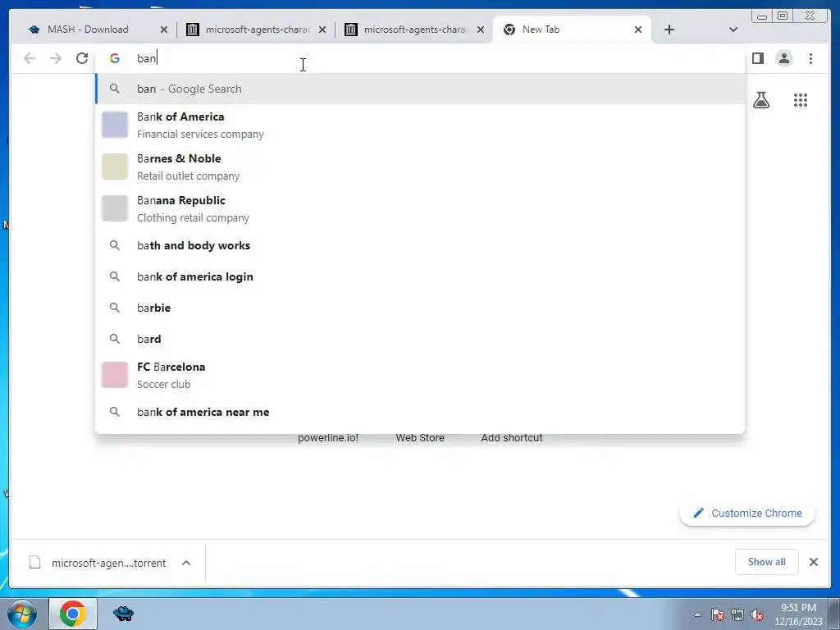Click the FC Barcelona thumbnail image
This screenshot has width=840, height=630.
pos(115,375)
